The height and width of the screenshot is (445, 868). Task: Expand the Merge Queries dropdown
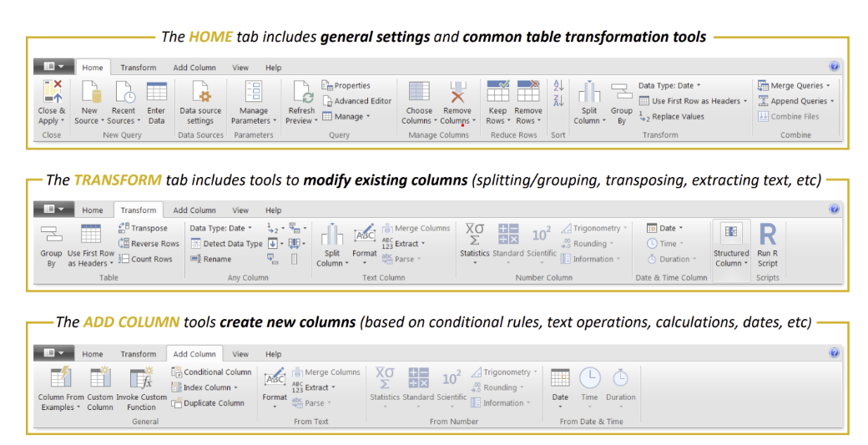click(827, 85)
